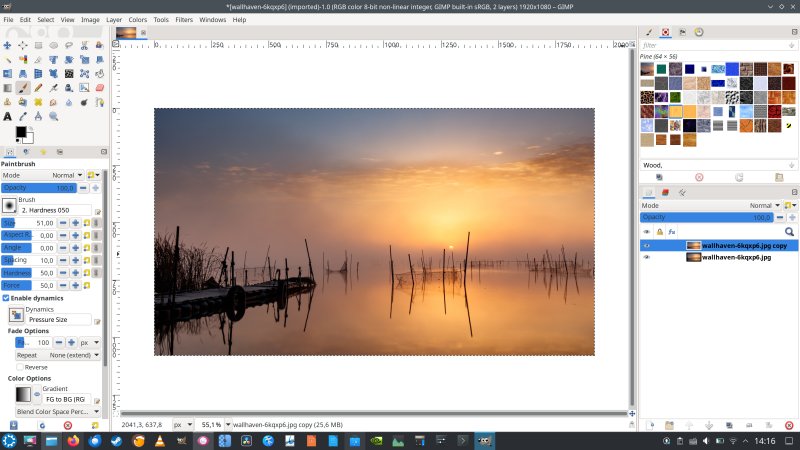Choose the Clone stamp tool

[x=7, y=102]
